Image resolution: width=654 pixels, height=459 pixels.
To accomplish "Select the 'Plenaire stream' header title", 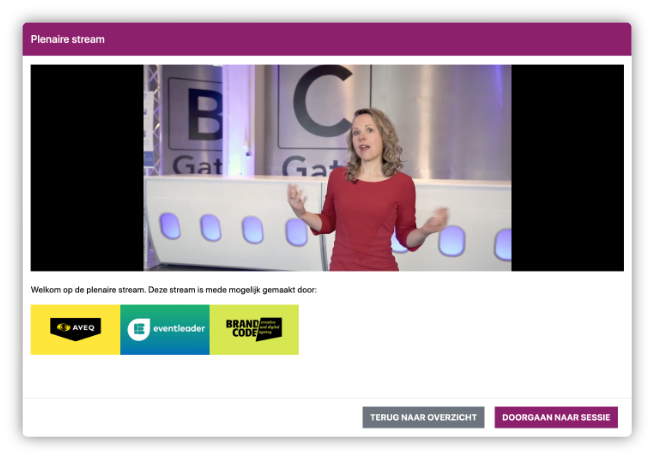I will tap(68, 39).
